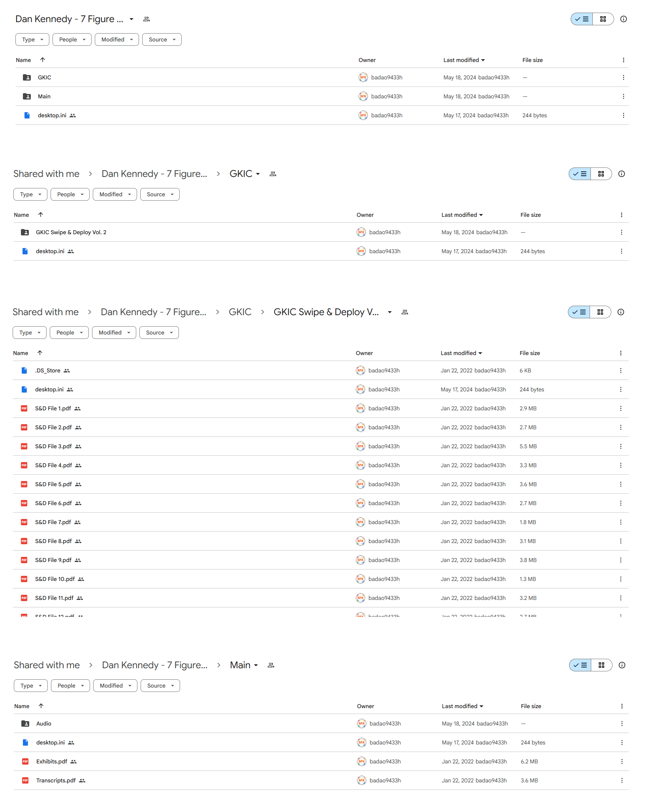Sort by Owner column in Main section

pyautogui.click(x=365, y=706)
